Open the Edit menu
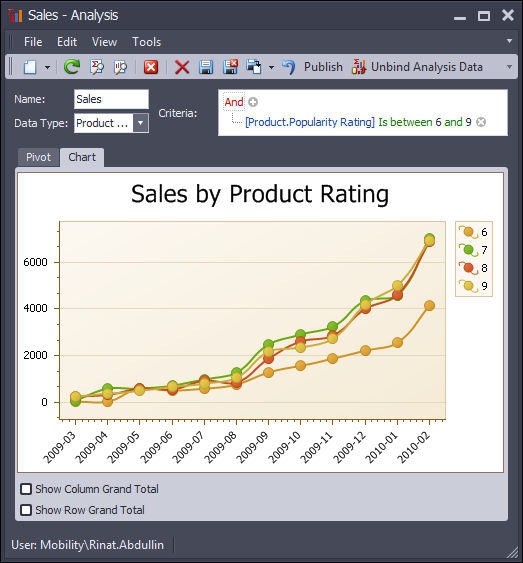 click(67, 42)
